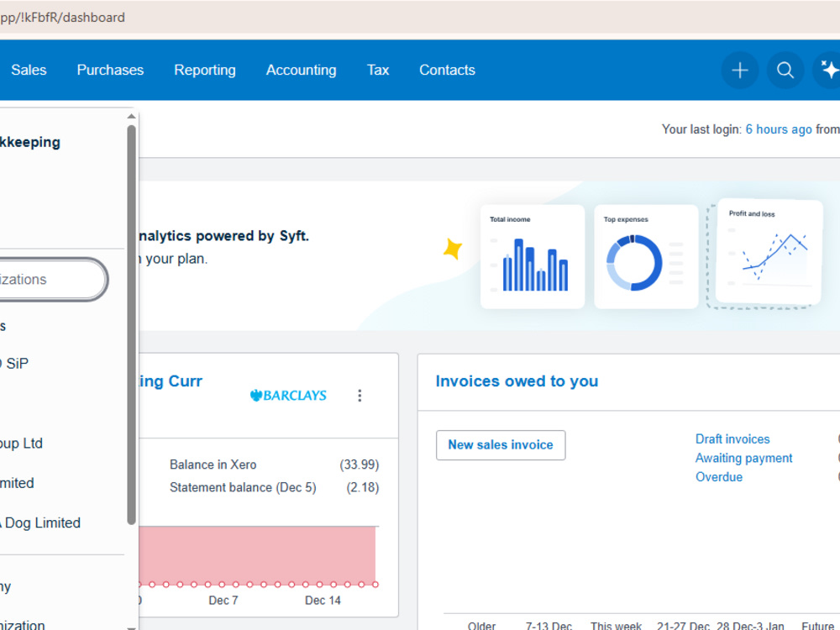Open the plus create-new icon
Screen dimensions: 840x630
(740, 71)
